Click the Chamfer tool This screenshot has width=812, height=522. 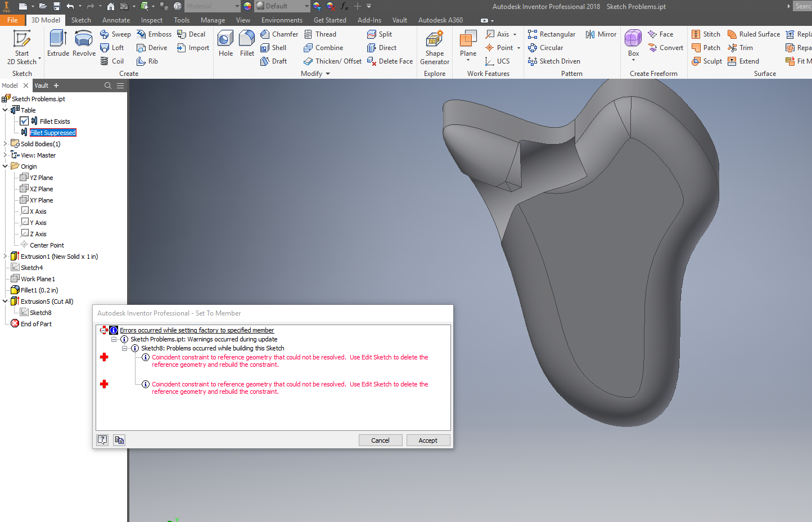pos(279,34)
